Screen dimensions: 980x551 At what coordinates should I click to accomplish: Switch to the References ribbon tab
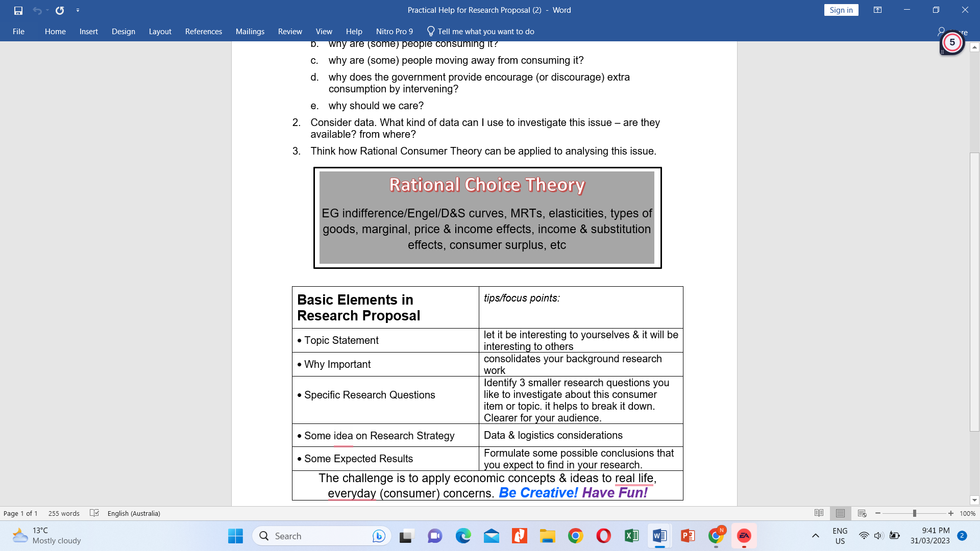pos(203,31)
